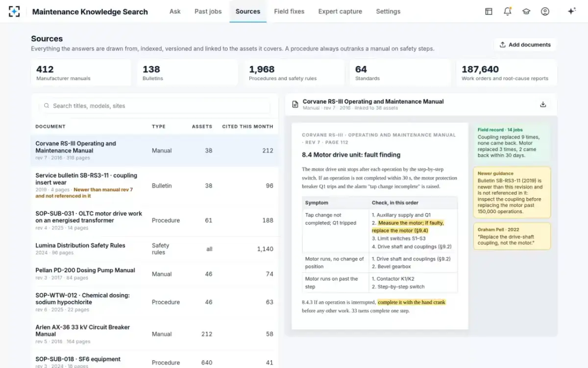Open the 187,640 Work orders card
Viewport: 588px width, 368px height.
tap(507, 73)
